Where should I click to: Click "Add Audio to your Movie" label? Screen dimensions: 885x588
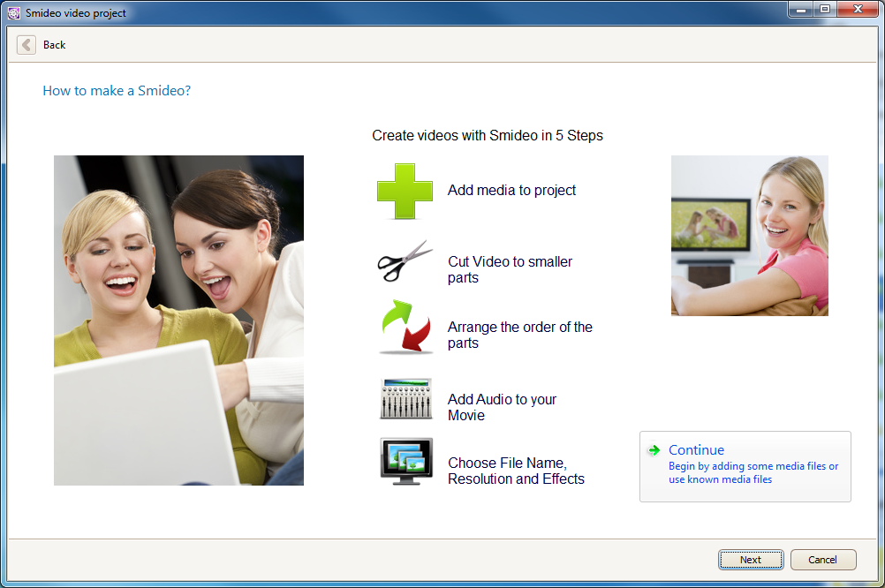click(x=502, y=407)
